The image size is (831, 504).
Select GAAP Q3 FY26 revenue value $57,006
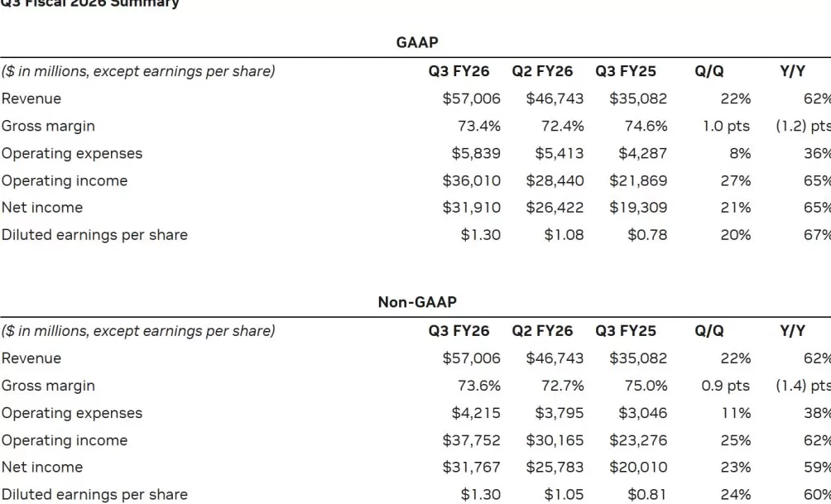[471, 98]
